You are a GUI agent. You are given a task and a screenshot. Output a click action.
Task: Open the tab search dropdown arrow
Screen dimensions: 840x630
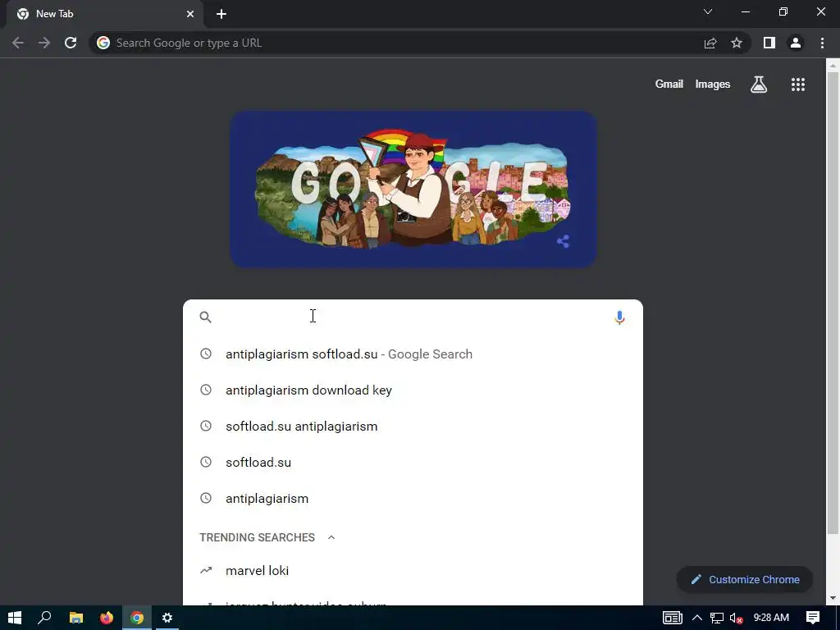coord(708,11)
